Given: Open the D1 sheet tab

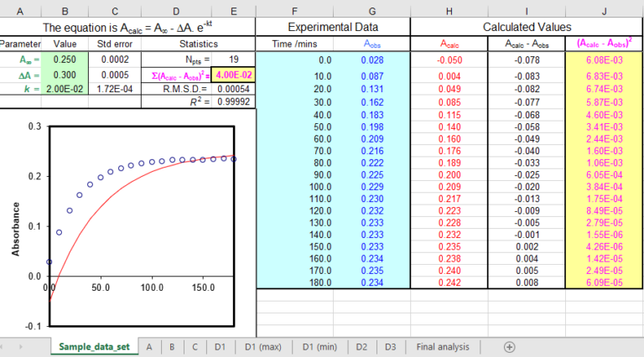Looking at the screenshot, I should (221, 347).
